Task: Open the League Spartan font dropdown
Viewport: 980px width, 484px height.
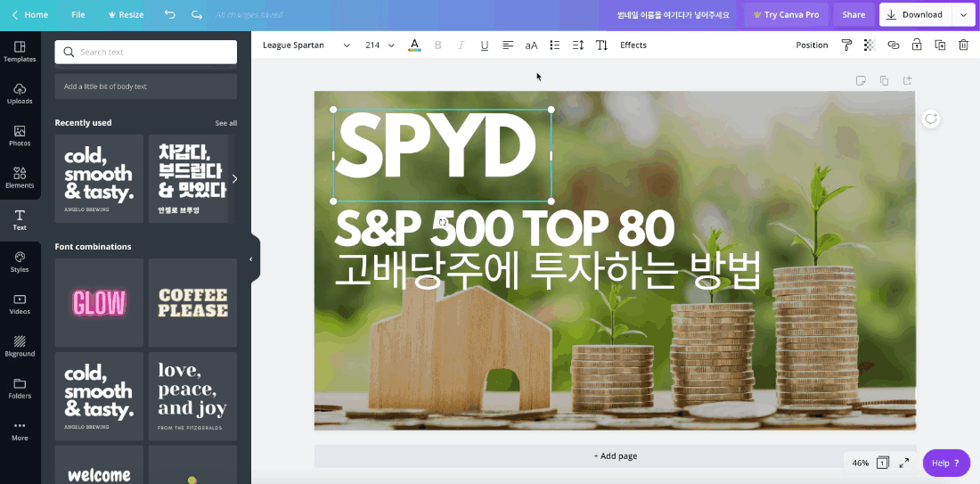Action: coord(306,45)
